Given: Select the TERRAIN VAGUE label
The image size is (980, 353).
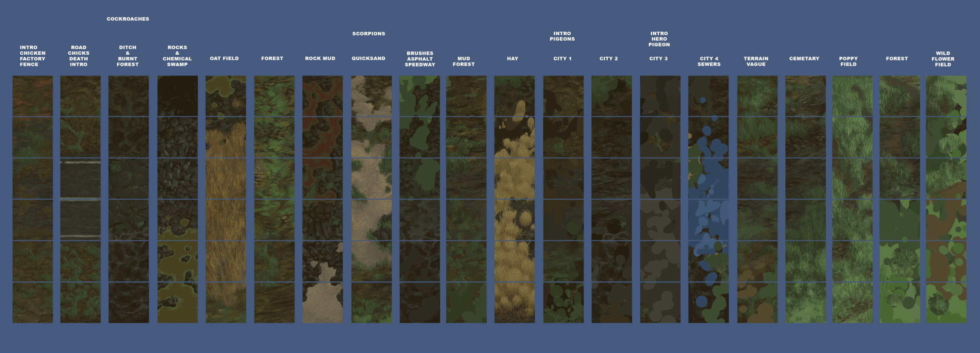Looking at the screenshot, I should [756, 61].
